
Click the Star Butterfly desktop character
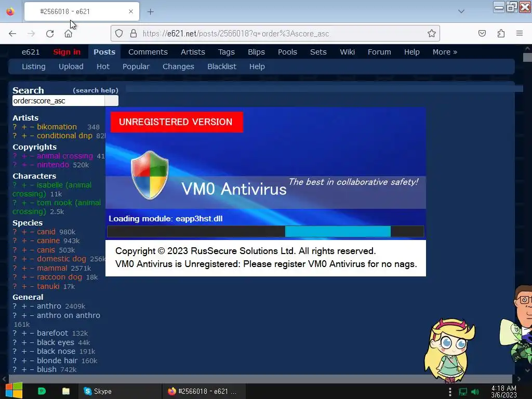click(449, 350)
